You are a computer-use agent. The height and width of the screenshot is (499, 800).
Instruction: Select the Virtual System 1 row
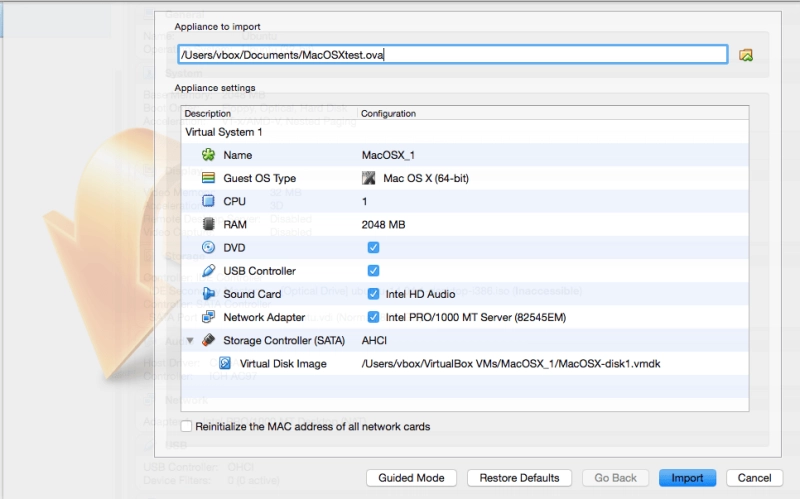(465, 132)
